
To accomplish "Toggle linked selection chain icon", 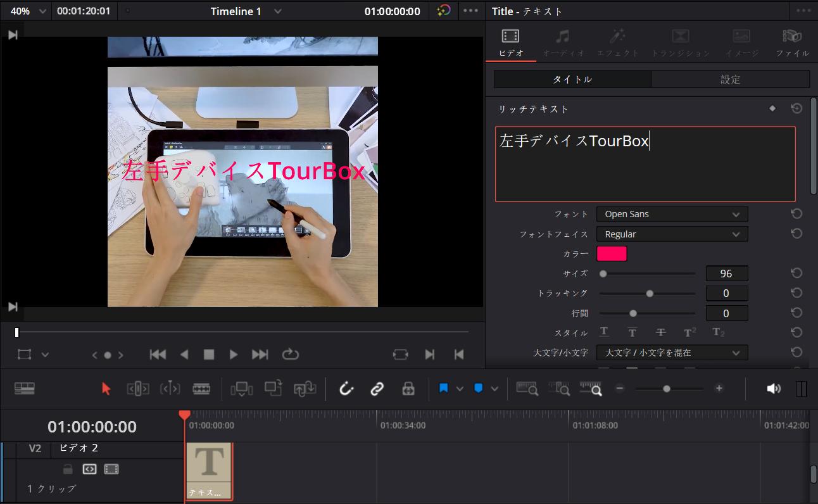I will click(377, 389).
